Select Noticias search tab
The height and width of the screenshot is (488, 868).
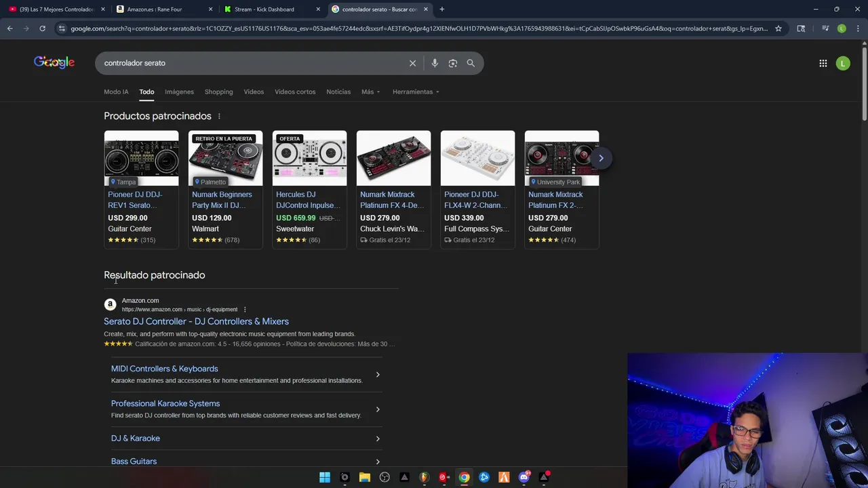click(338, 91)
